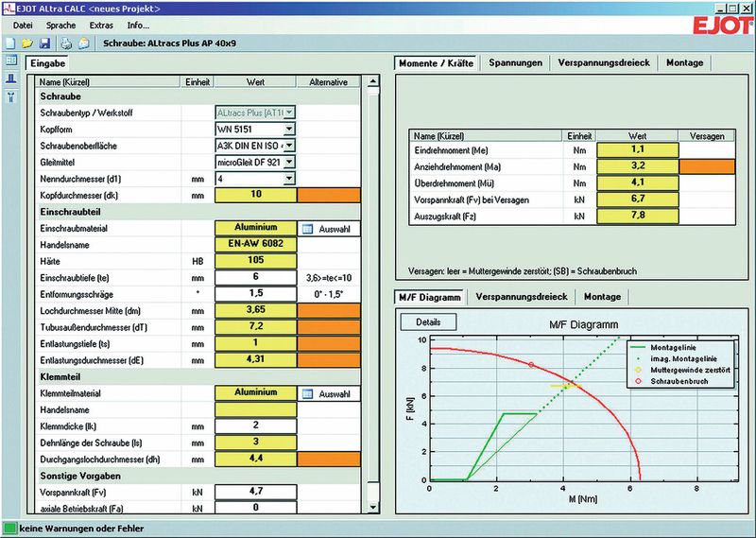Switch to the Momente / Kräfte tab
The image size is (756, 538).
point(437,63)
